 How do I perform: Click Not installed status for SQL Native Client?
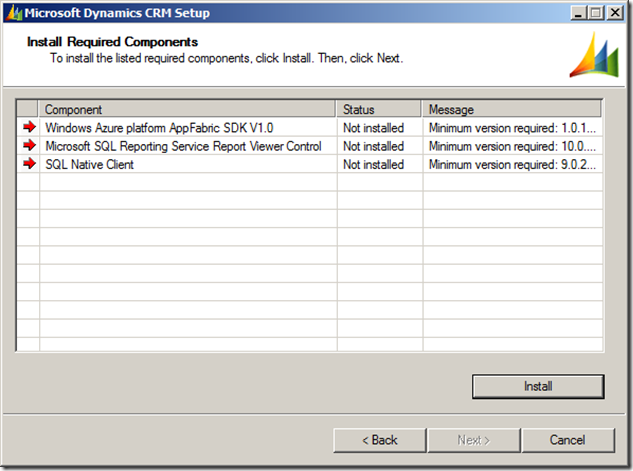pos(373,164)
